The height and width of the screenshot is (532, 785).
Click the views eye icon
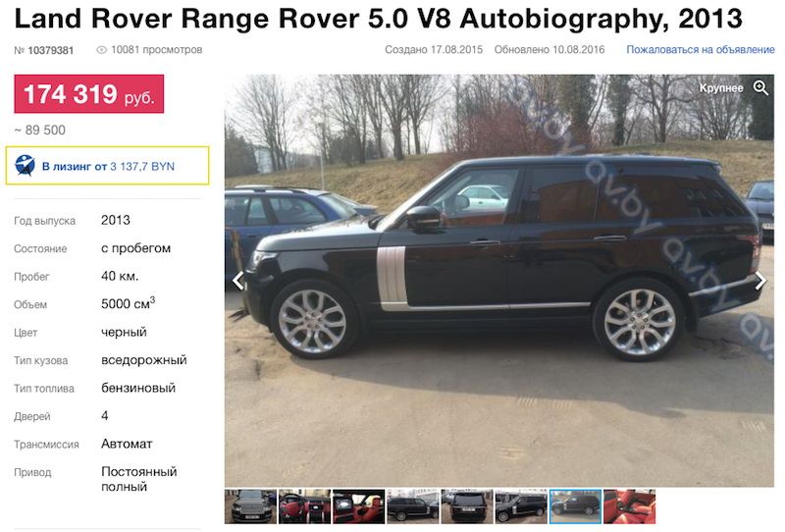tap(102, 50)
